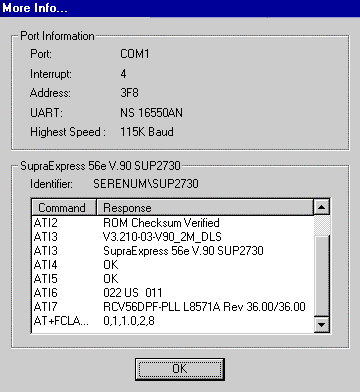Image resolution: width=360 pixels, height=392 pixels.
Task: Click the OK button
Action: pyautogui.click(x=180, y=369)
